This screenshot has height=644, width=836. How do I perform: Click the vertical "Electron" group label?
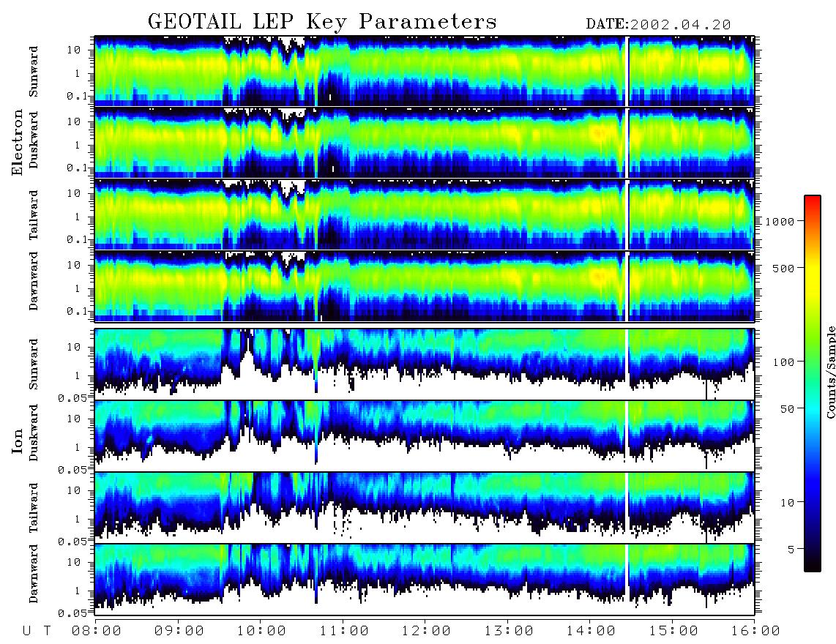coord(18,142)
